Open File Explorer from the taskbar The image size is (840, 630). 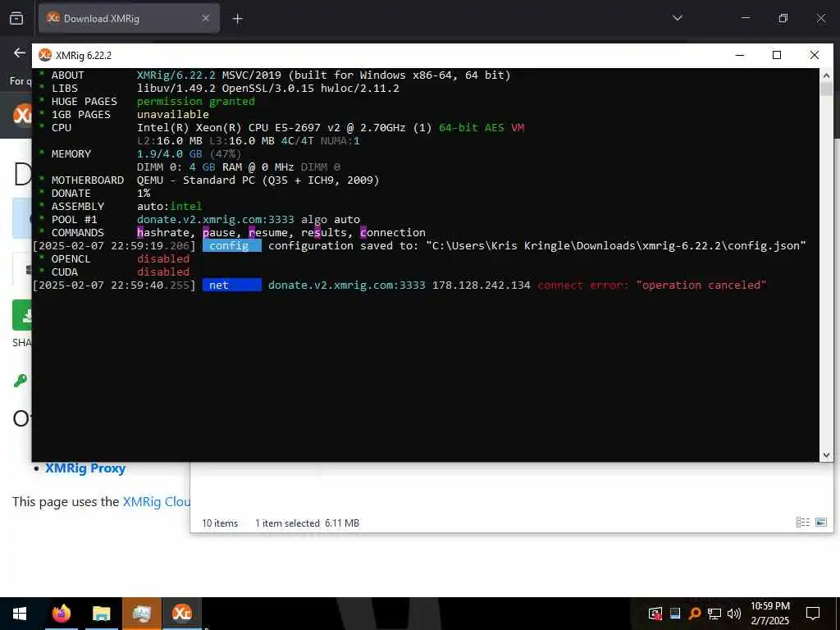(101, 614)
